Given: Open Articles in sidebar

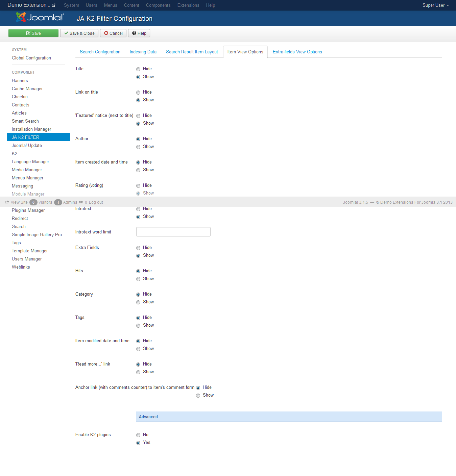Looking at the screenshot, I should tap(19, 113).
